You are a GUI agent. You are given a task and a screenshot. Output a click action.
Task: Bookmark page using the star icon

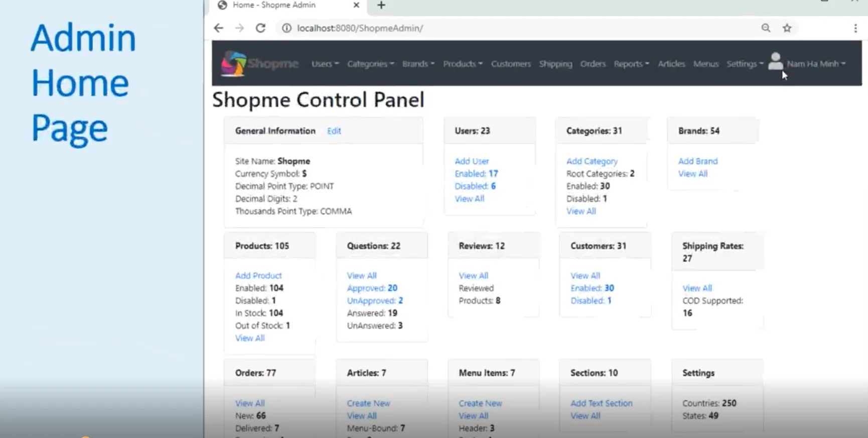[x=787, y=28]
